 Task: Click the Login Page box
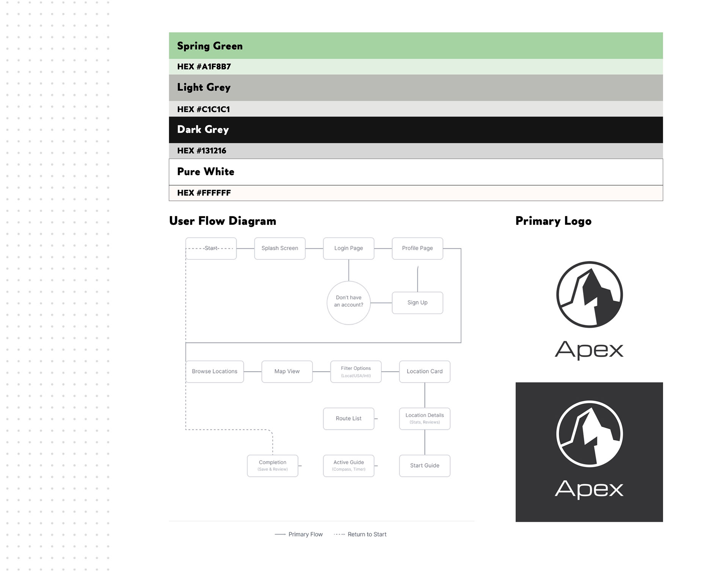tap(348, 248)
